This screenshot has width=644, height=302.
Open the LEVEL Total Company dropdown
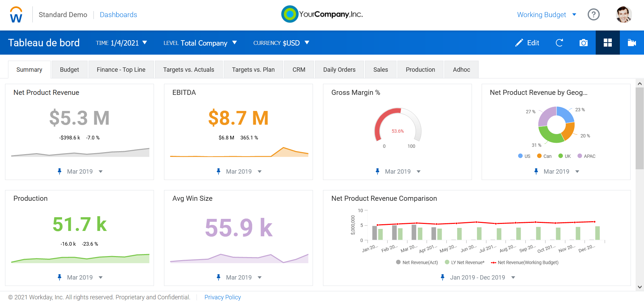200,43
